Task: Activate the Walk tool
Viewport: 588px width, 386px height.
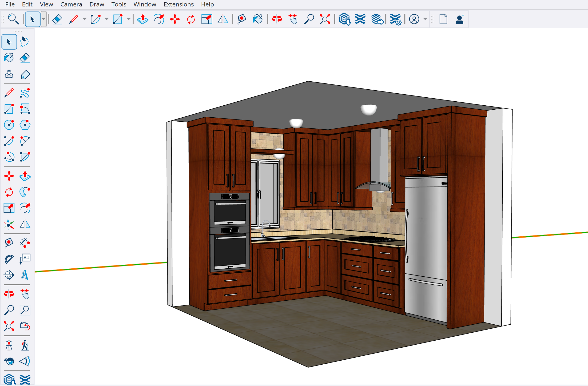Action: pos(24,345)
